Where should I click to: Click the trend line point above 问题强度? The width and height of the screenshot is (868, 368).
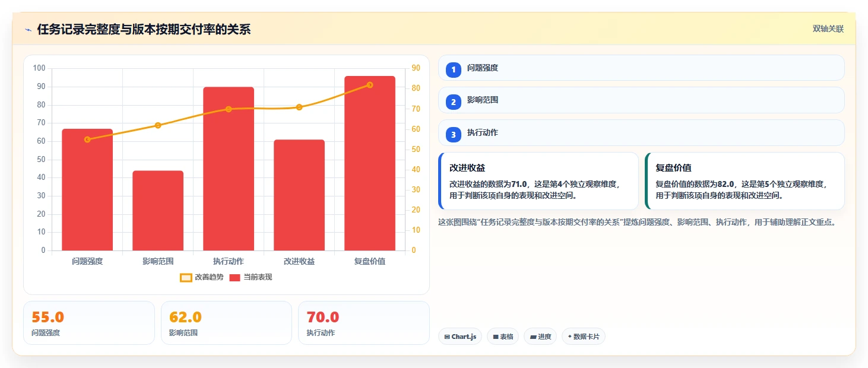tap(87, 139)
